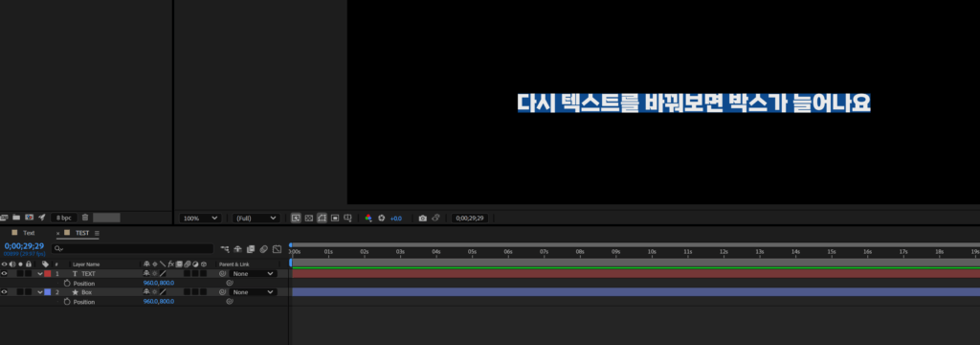Viewport: 980px width, 345px height.
Task: Toggle region of interest icon
Action: point(335,218)
